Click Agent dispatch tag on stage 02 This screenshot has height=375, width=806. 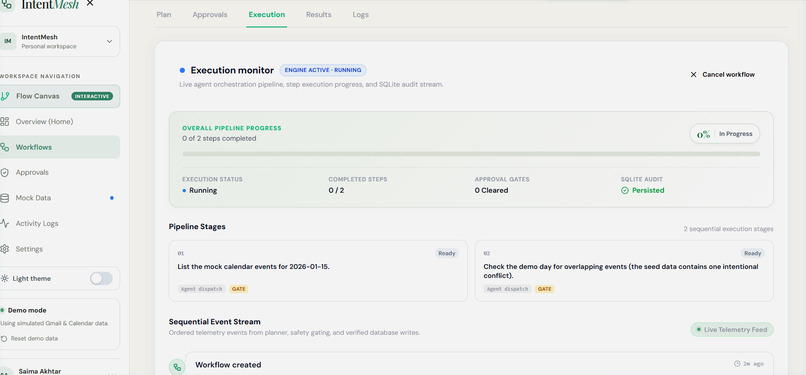pyautogui.click(x=507, y=289)
